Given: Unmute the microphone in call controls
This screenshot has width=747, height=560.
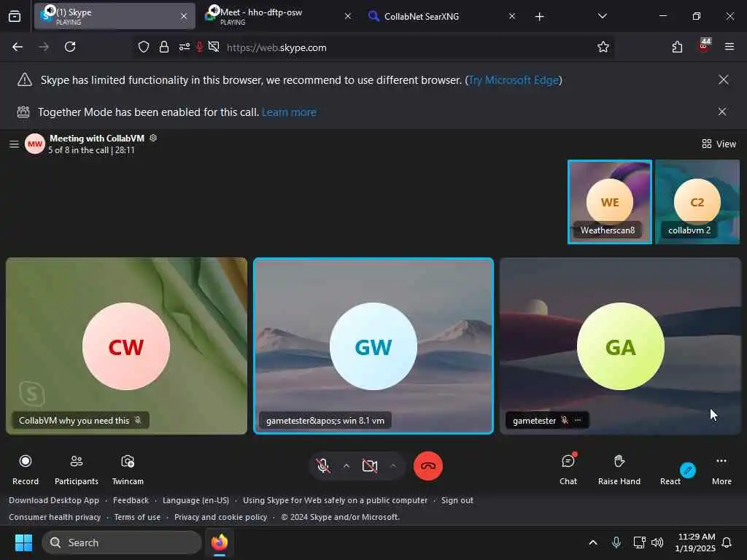Looking at the screenshot, I should click(x=323, y=466).
